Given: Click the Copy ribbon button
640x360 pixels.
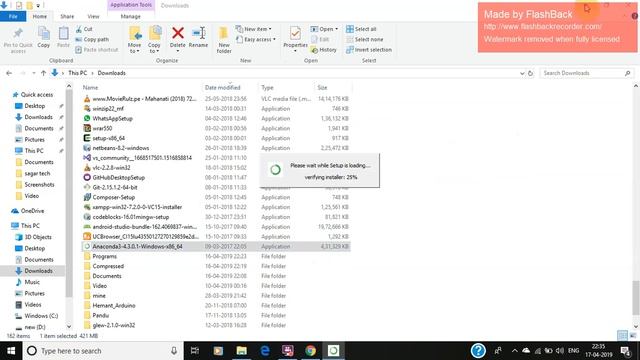Looking at the screenshot, I should pos(44,37).
